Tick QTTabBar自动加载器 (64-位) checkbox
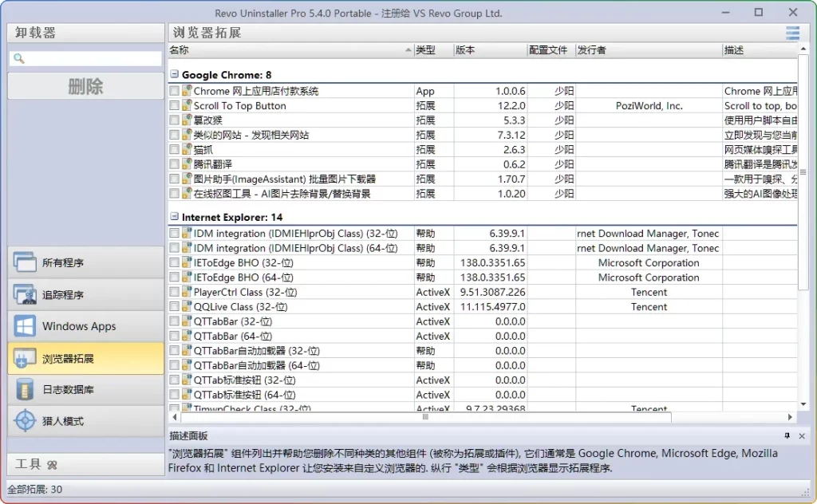 [x=174, y=365]
